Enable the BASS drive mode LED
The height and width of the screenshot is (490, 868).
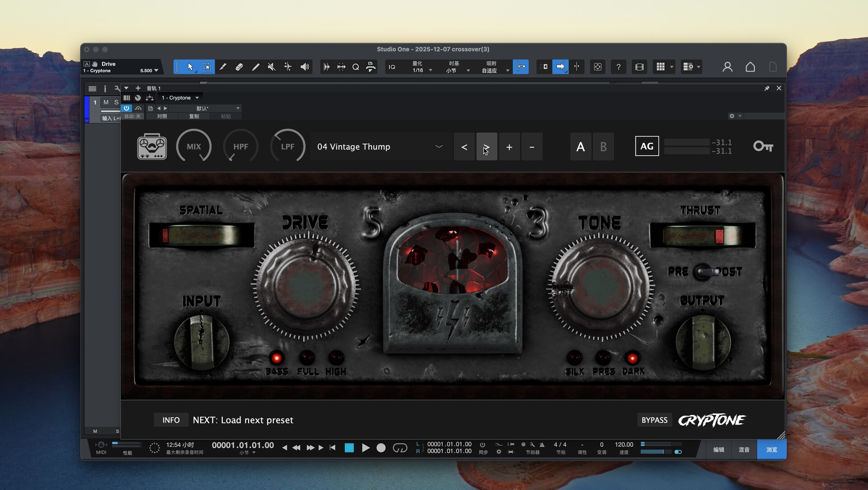[276, 358]
